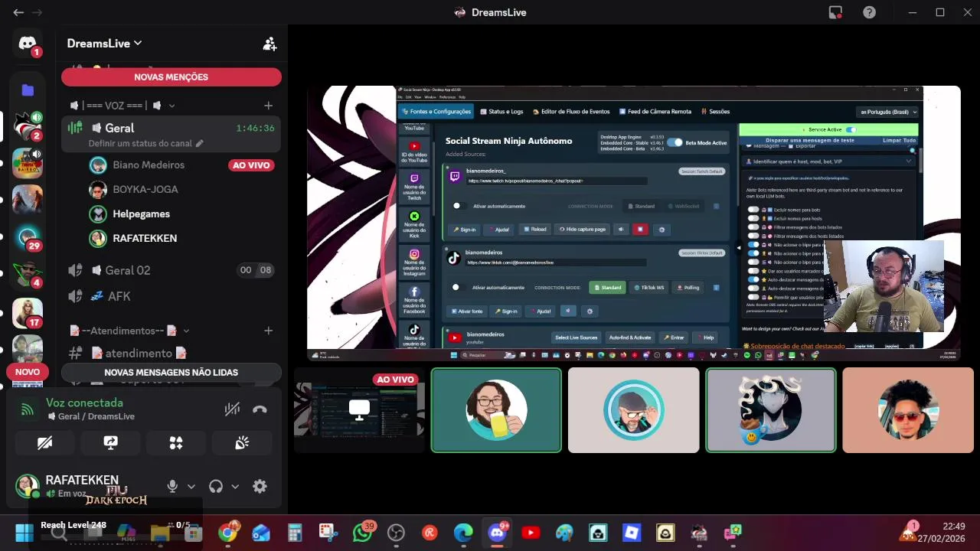Open the soundboard panel
Viewport: 980px width, 551px height.
tap(242, 443)
